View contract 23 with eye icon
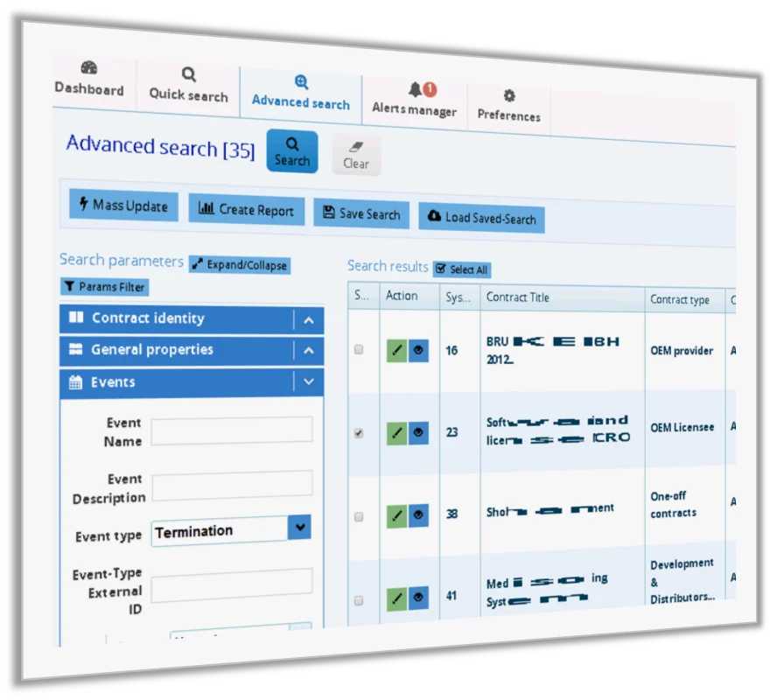 [418, 433]
